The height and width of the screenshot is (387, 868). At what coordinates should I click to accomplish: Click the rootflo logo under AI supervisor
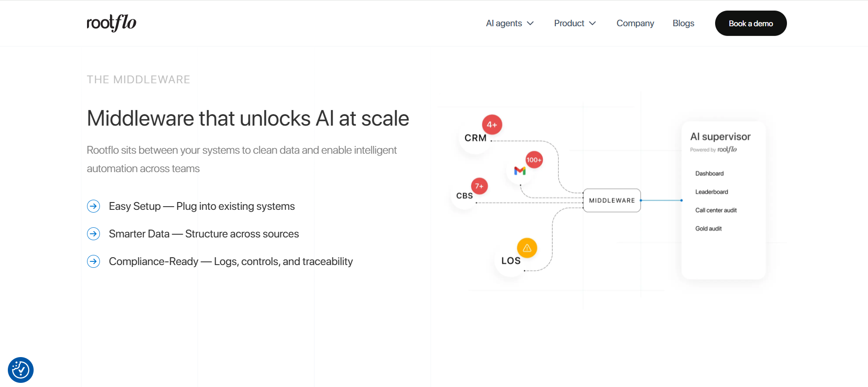(727, 150)
